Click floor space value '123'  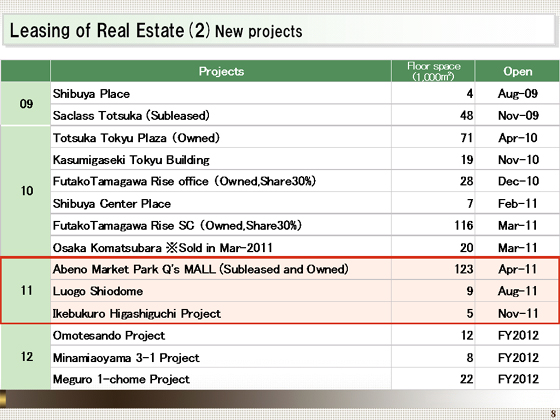(464, 269)
